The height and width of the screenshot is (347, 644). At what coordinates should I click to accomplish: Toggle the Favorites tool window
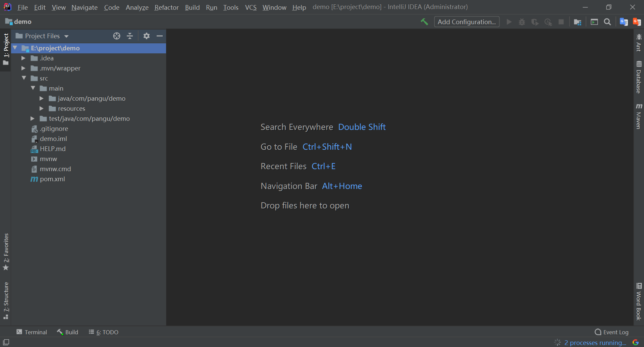[6, 252]
